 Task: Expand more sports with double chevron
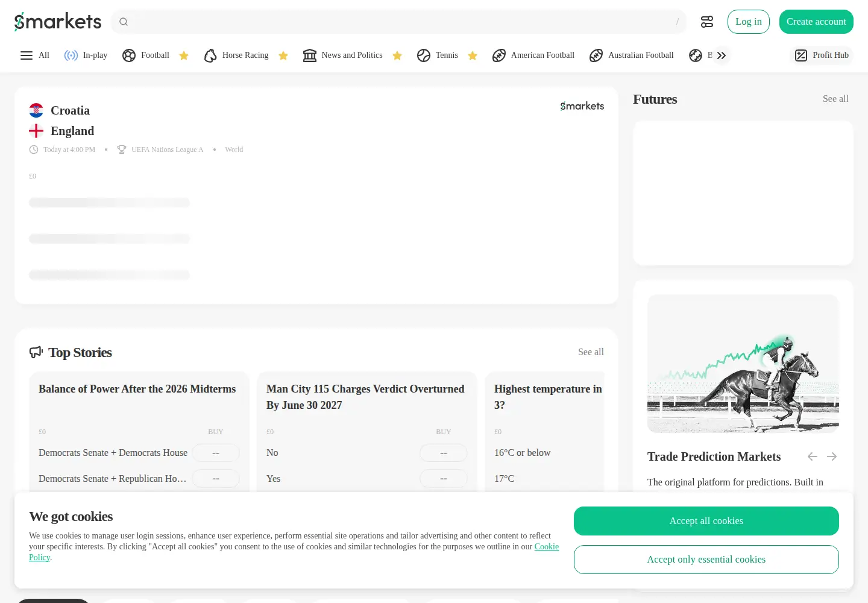(x=722, y=55)
